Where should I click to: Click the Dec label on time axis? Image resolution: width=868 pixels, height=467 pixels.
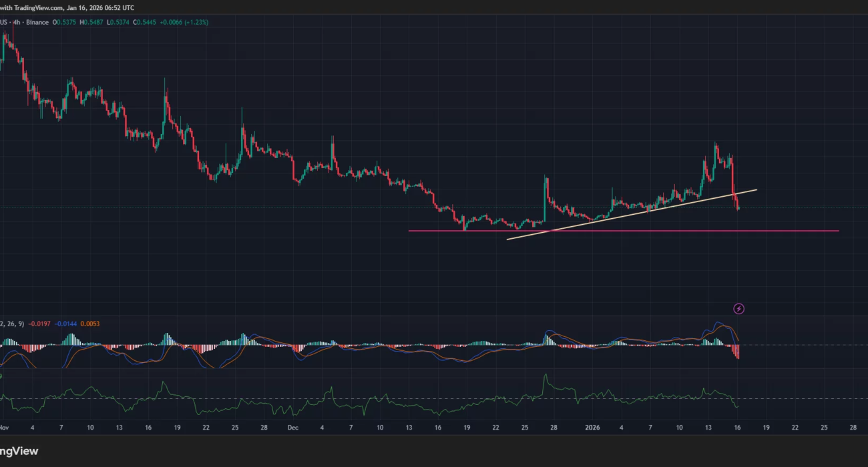coord(292,427)
